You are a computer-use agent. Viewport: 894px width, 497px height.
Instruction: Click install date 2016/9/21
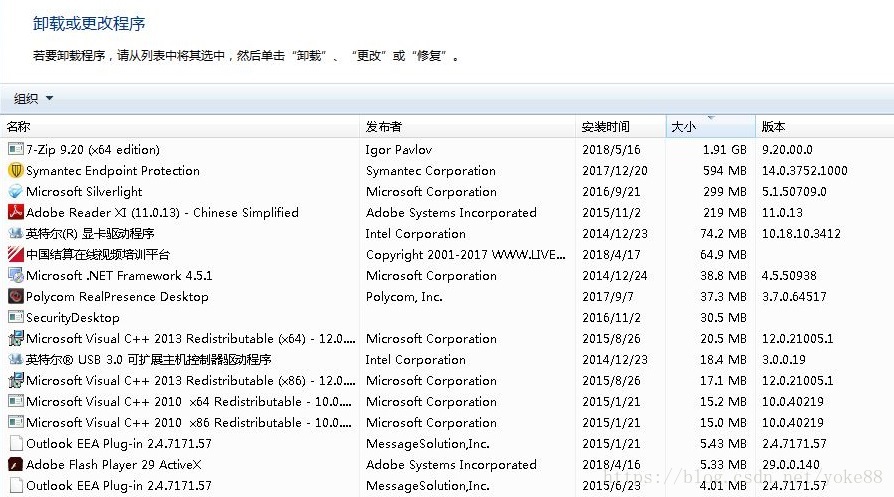point(611,192)
